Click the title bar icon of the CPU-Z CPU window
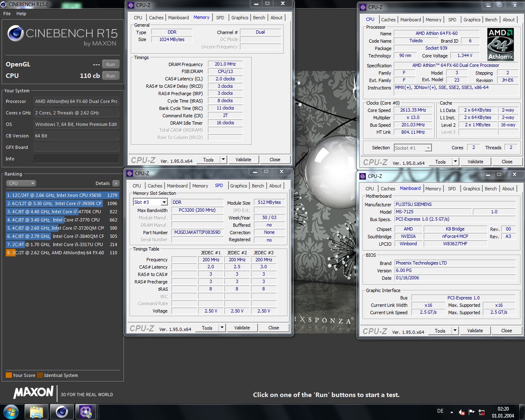 [x=363, y=7]
